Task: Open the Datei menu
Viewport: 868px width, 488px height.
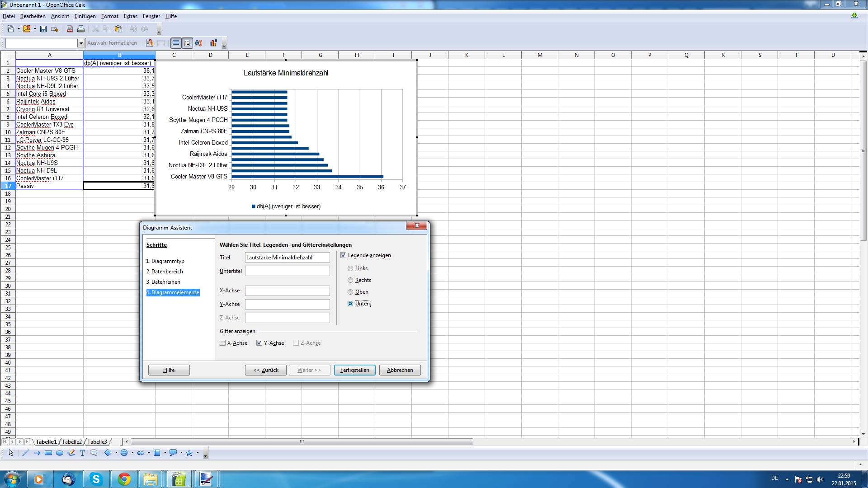Action: point(9,16)
